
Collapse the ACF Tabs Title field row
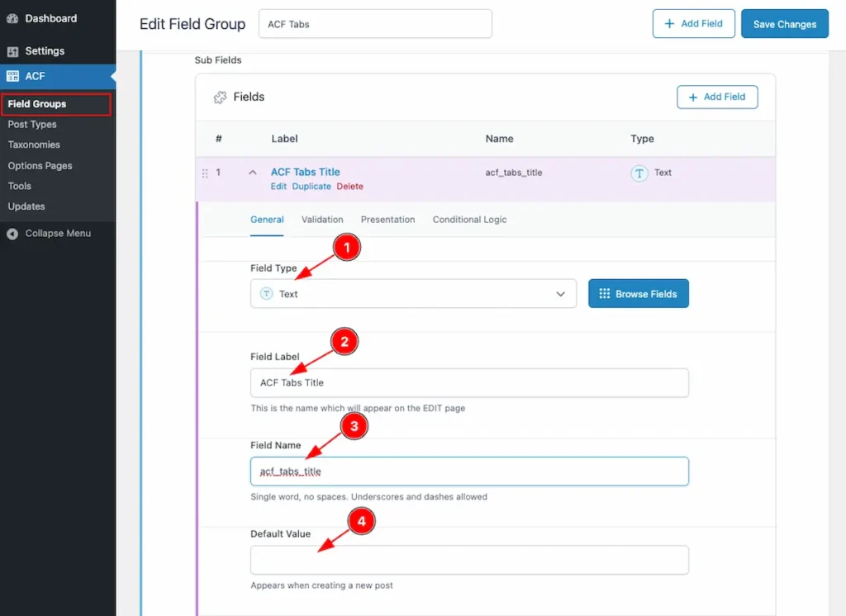pyautogui.click(x=253, y=173)
